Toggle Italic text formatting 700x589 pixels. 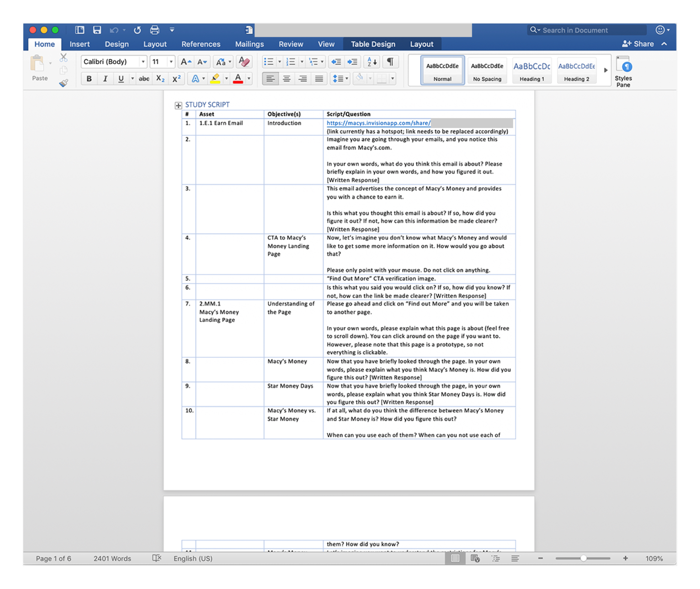(105, 79)
